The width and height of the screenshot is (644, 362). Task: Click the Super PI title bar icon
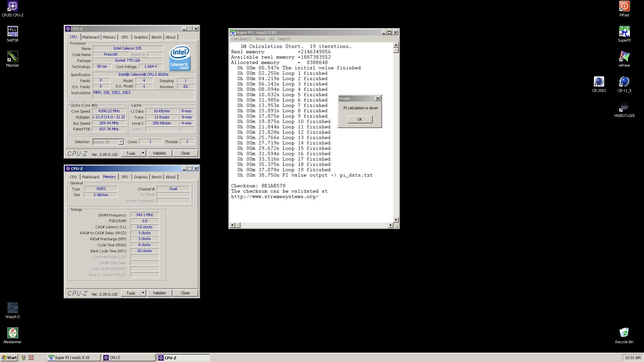[233, 33]
